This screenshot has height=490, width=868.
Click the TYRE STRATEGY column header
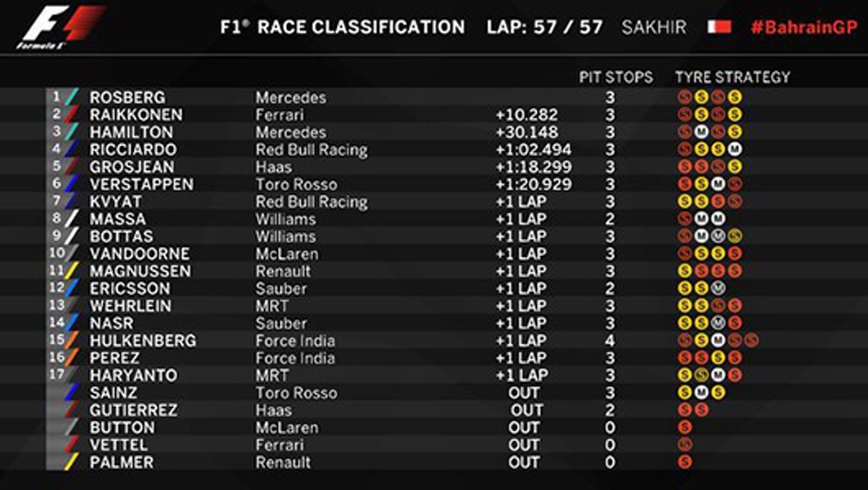(733, 77)
